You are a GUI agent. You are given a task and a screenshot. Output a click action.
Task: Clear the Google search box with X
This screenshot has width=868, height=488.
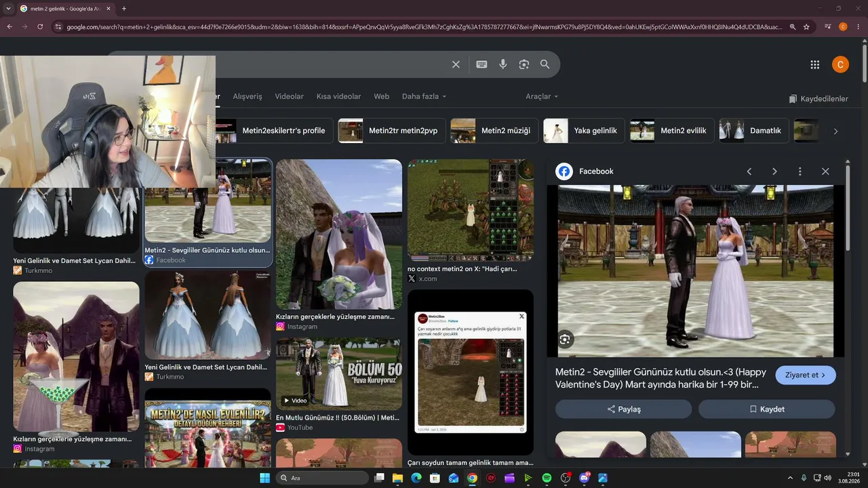(x=456, y=64)
